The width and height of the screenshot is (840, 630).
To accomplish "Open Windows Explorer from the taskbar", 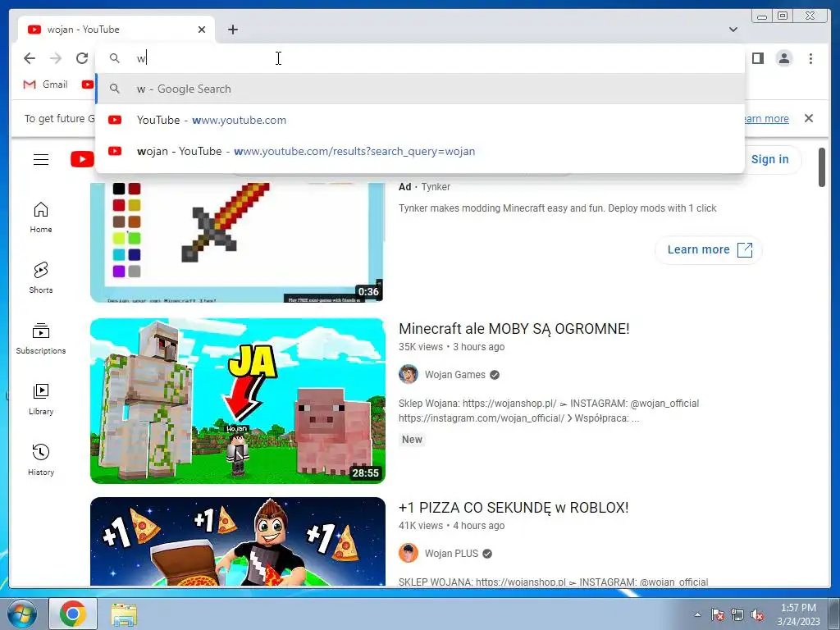I will pyautogui.click(x=124, y=614).
